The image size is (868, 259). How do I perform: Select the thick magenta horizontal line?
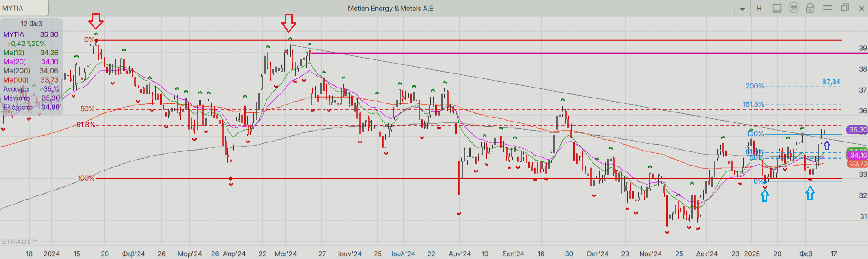[x=589, y=54]
